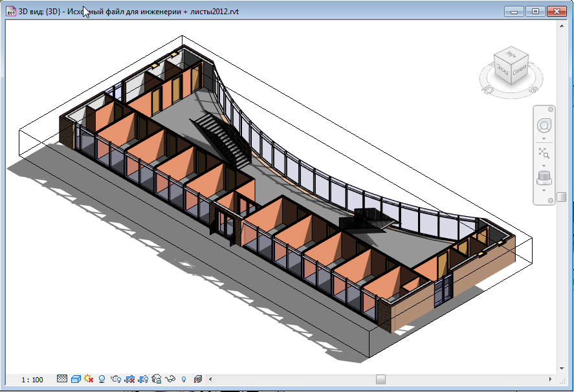Click the vertical scrollbar thumb
Image resolution: width=574 pixels, height=392 pixels.
(x=562, y=197)
